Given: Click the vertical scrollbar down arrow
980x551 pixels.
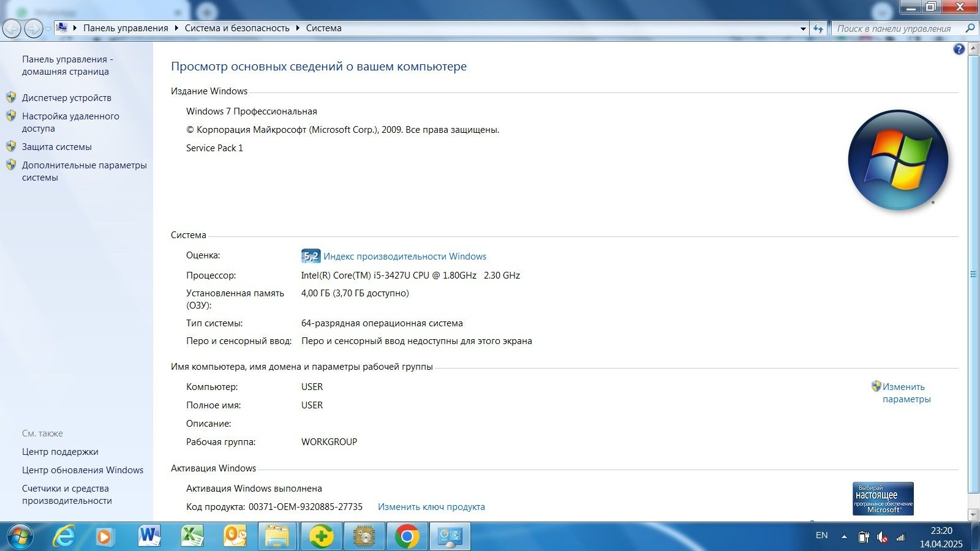Looking at the screenshot, I should [973, 515].
